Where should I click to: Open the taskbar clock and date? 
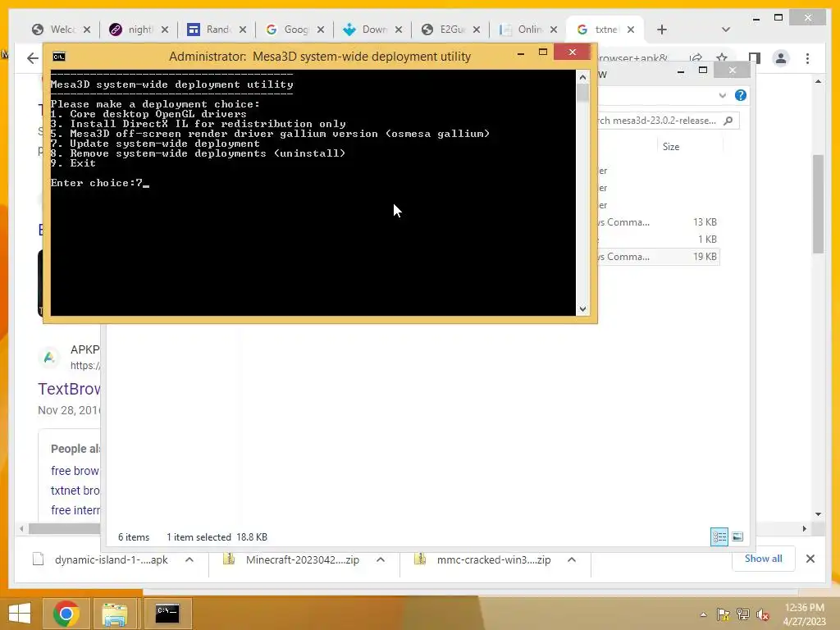point(804,614)
